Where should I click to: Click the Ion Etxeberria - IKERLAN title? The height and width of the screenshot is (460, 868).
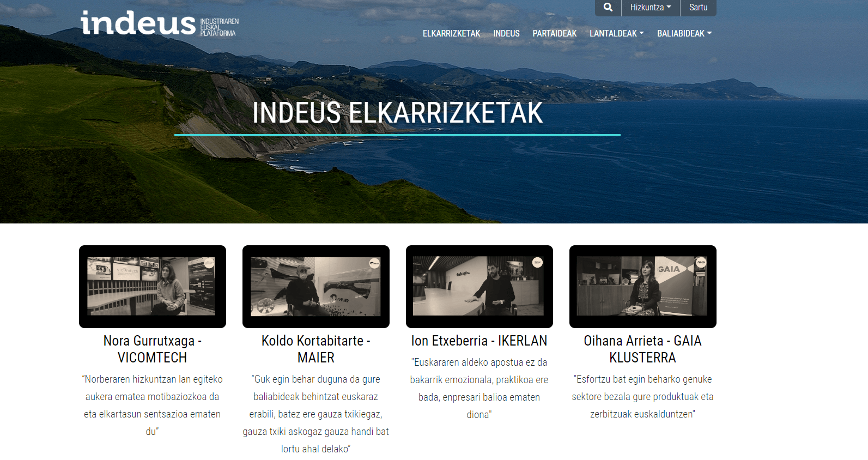pos(479,341)
